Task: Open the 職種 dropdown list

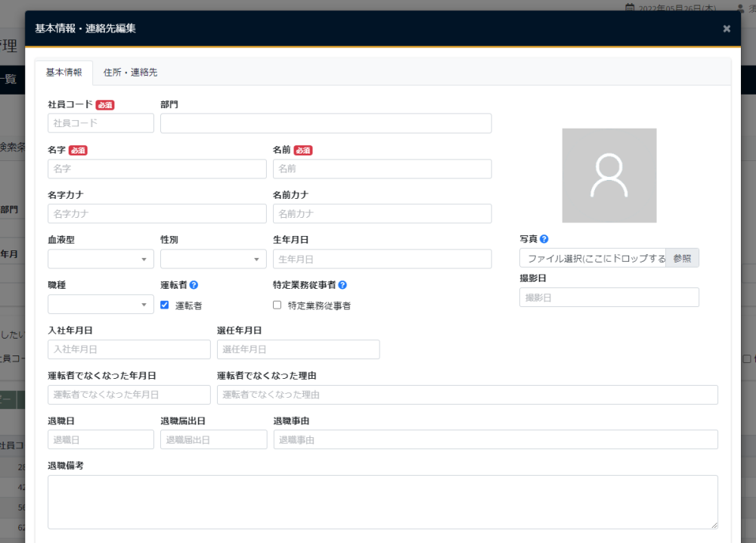Action: point(101,305)
